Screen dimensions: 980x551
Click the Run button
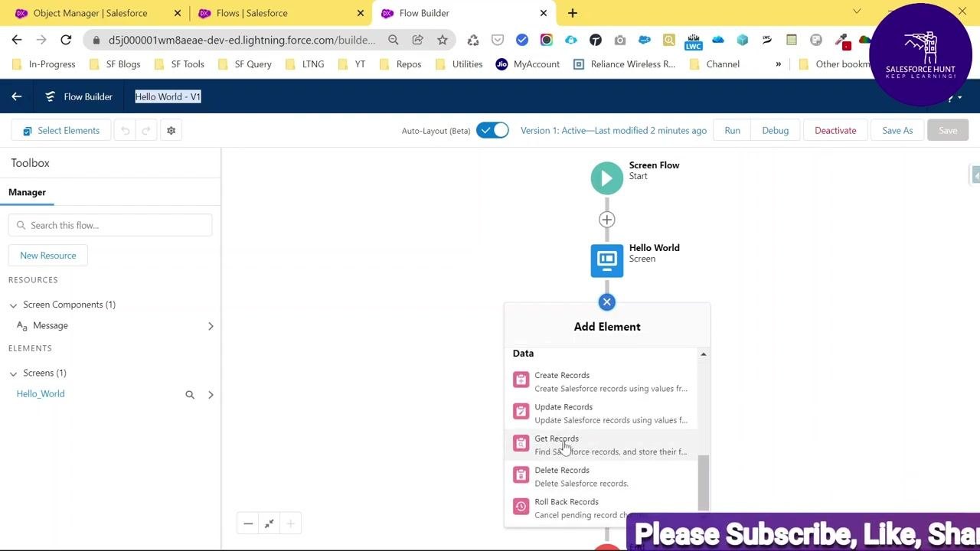tap(732, 130)
